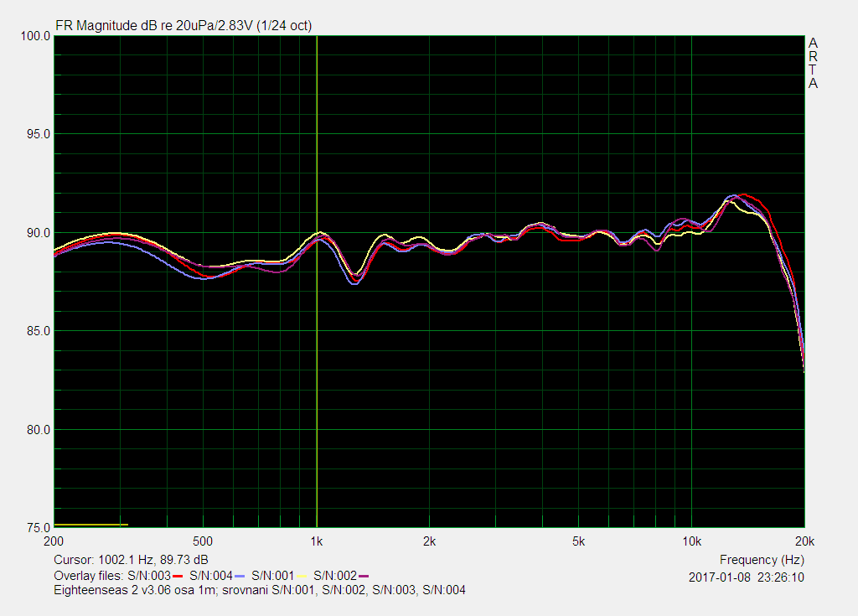
Task: Click the yellow S/N:001 legend color marker
Action: tap(302, 576)
